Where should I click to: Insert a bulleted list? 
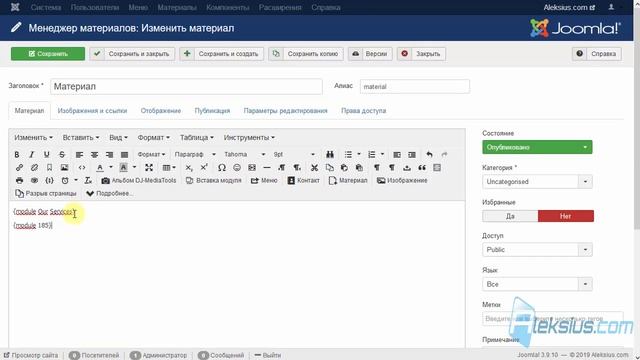[x=348, y=155]
